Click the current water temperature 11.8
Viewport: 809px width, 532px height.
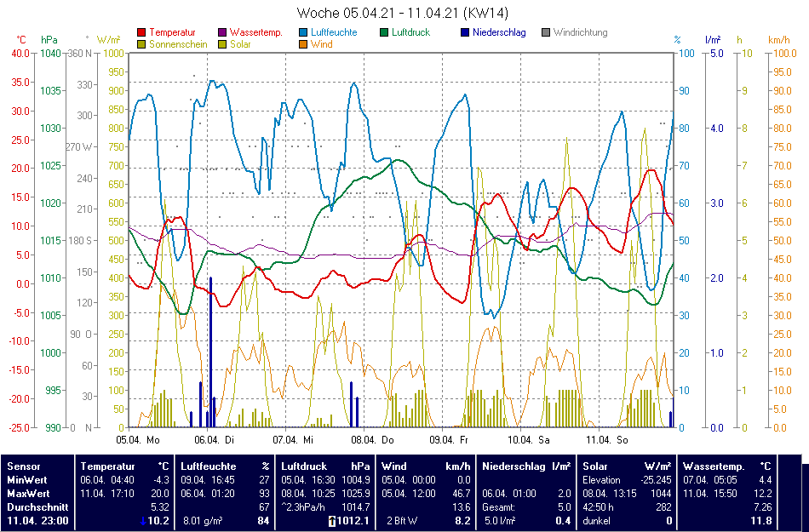[762, 521]
